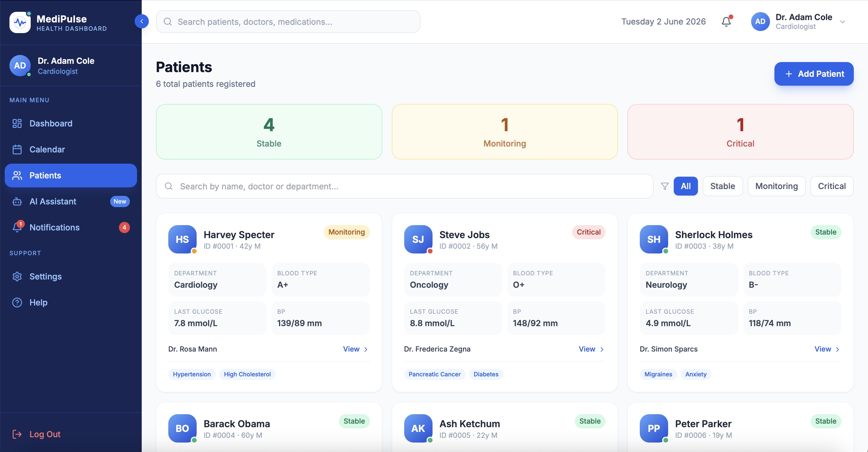Click the New badge on AI Assistant
868x452 pixels.
[120, 201]
